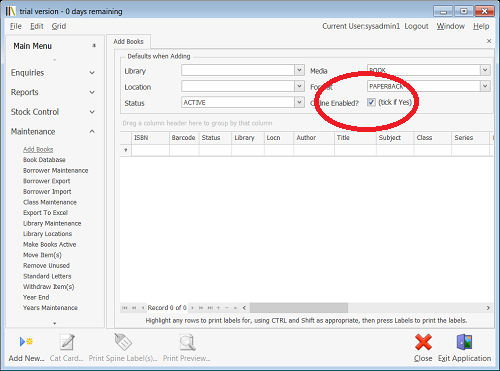The height and width of the screenshot is (371, 500).
Task: Click Logout
Action: coord(416,26)
